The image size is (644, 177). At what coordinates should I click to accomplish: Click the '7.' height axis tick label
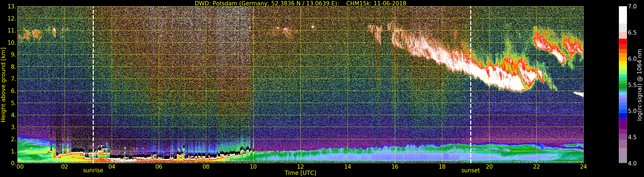coord(14,79)
